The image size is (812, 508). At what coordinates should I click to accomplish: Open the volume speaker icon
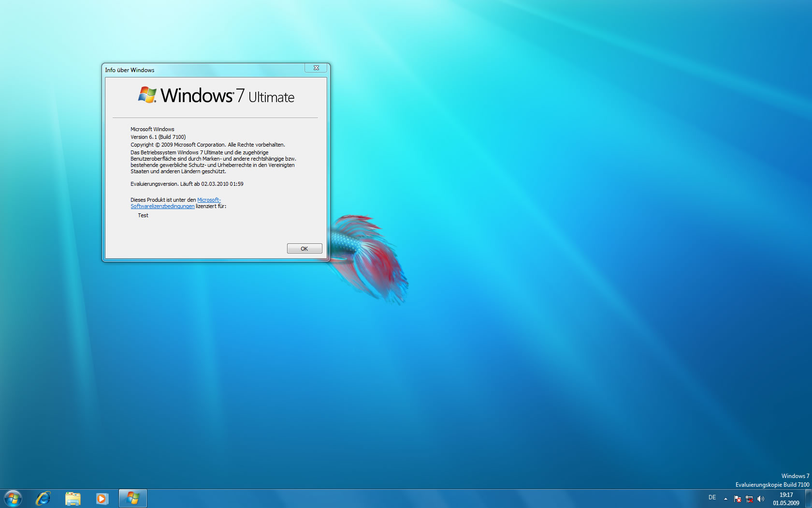(761, 499)
